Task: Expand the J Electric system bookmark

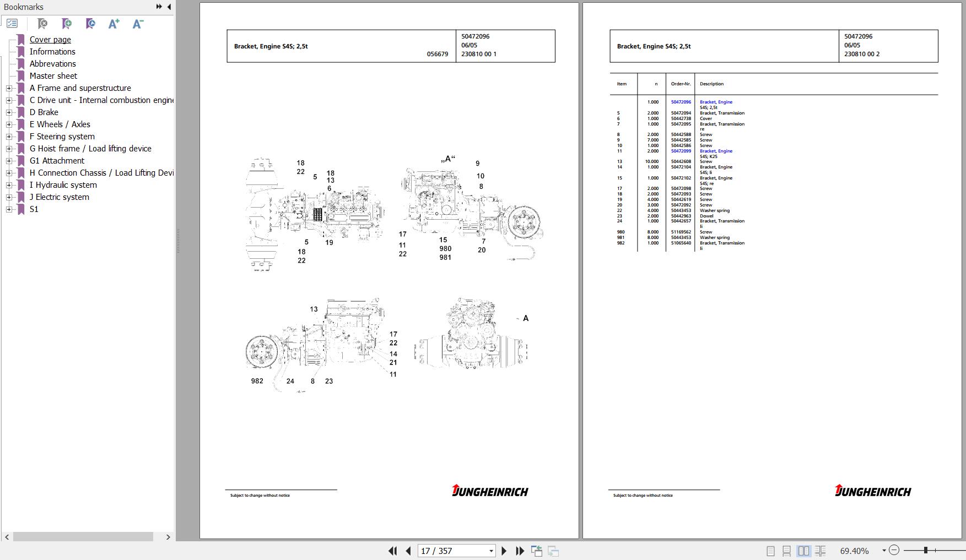Action: click(9, 197)
